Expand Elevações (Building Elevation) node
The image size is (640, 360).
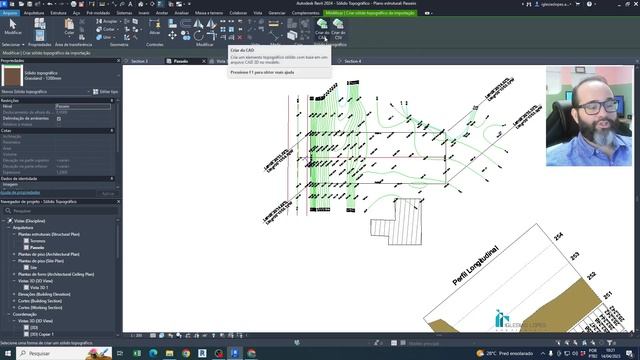14,294
